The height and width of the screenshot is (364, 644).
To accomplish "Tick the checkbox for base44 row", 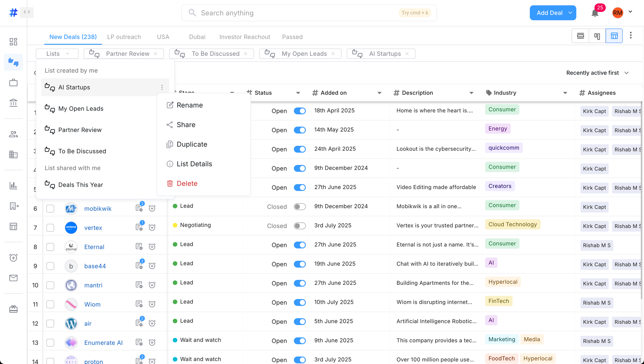I will (50, 266).
